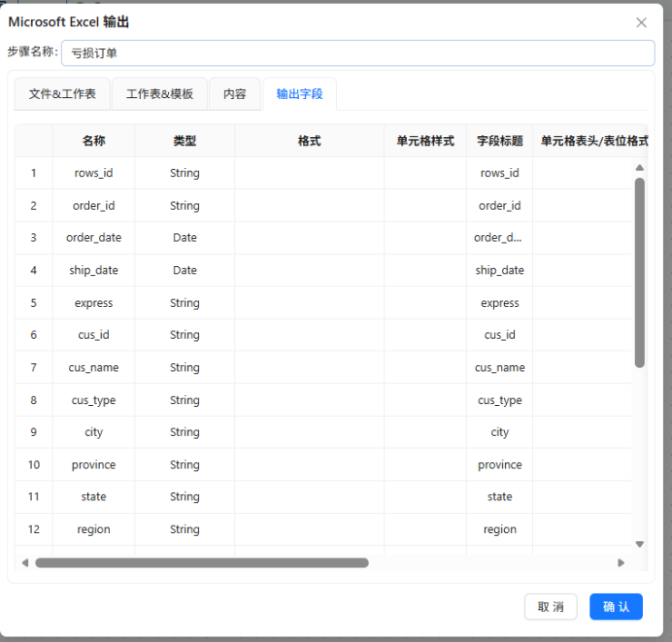Select the province name cell
This screenshot has height=642, width=672.
(94, 465)
